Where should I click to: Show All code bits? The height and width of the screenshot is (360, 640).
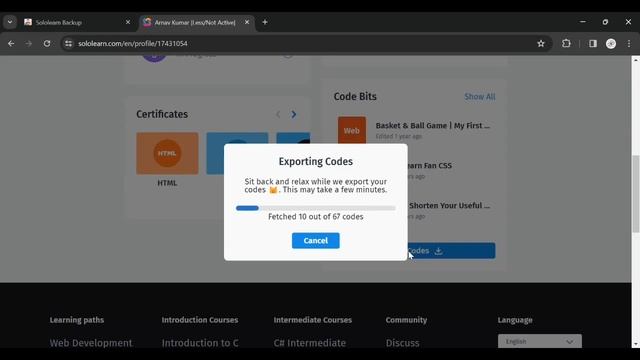click(x=480, y=97)
